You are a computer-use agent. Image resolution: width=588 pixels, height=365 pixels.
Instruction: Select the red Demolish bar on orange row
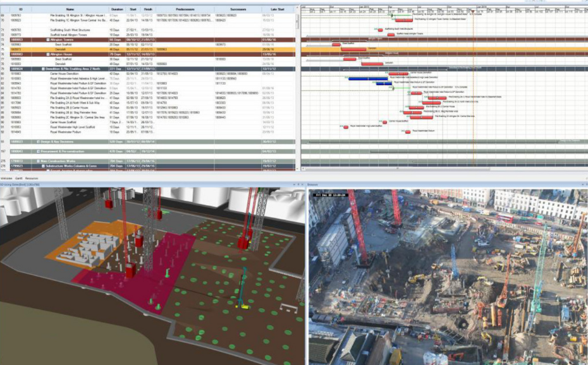pos(353,49)
